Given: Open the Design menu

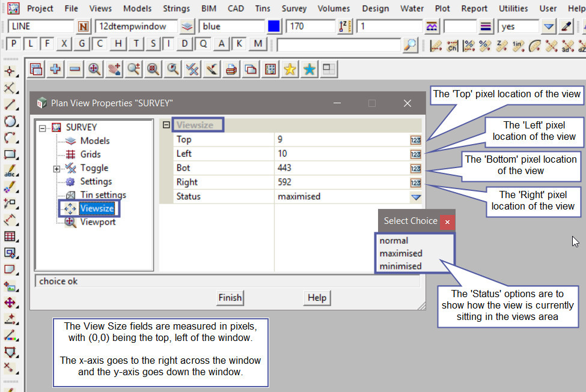Looking at the screenshot, I should click(x=375, y=8).
